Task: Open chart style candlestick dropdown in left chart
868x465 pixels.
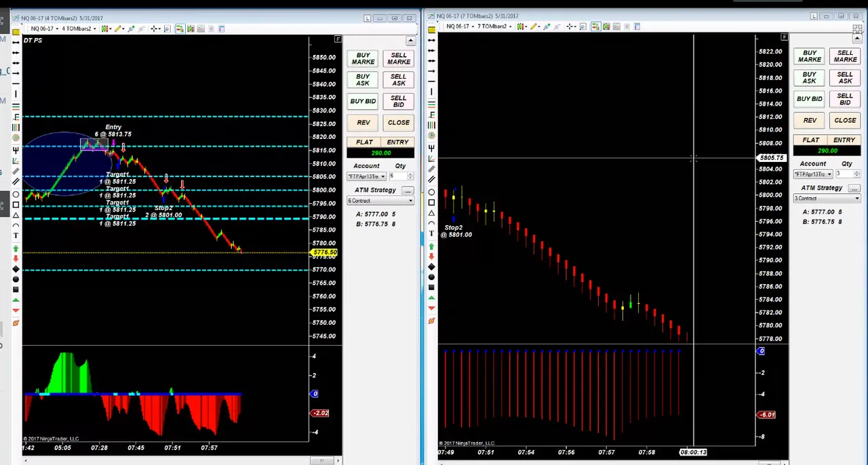Action: pyautogui.click(x=105, y=28)
